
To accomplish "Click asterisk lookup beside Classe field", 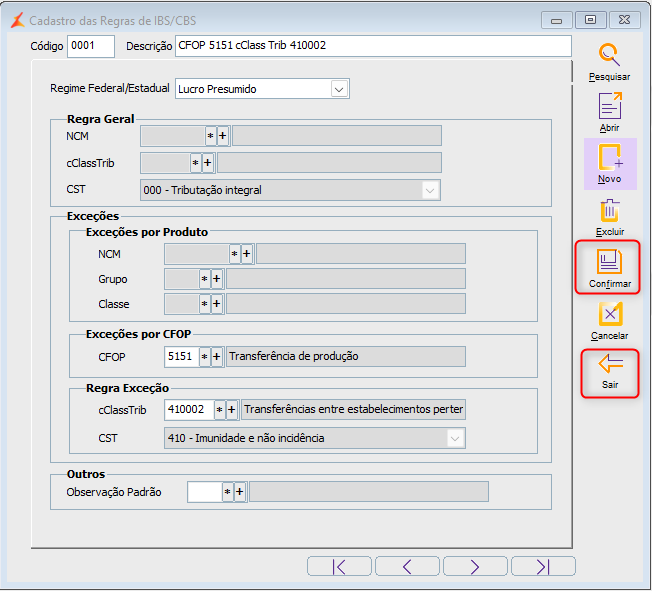I will click(x=205, y=304).
